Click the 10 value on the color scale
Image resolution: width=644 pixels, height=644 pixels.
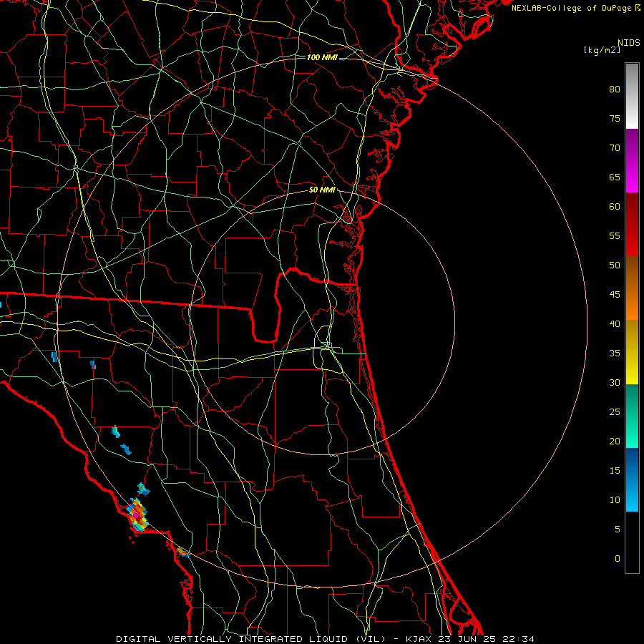click(x=615, y=500)
